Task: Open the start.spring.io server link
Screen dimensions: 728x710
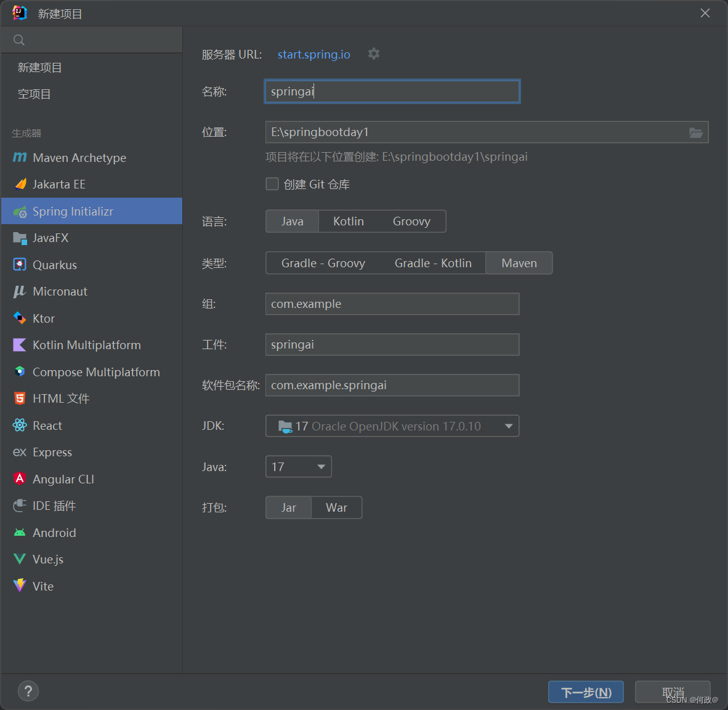Action: click(x=314, y=54)
